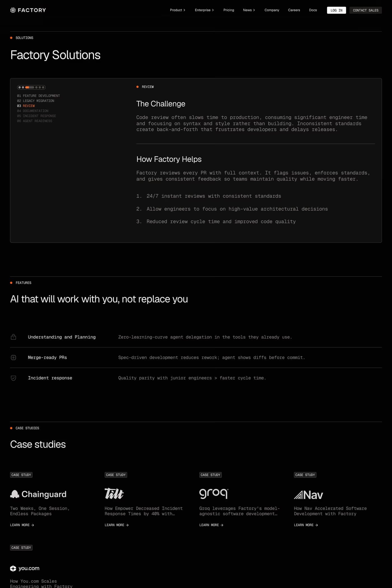Open the Incident response feature row
The width and height of the screenshot is (392, 588).
click(196, 378)
